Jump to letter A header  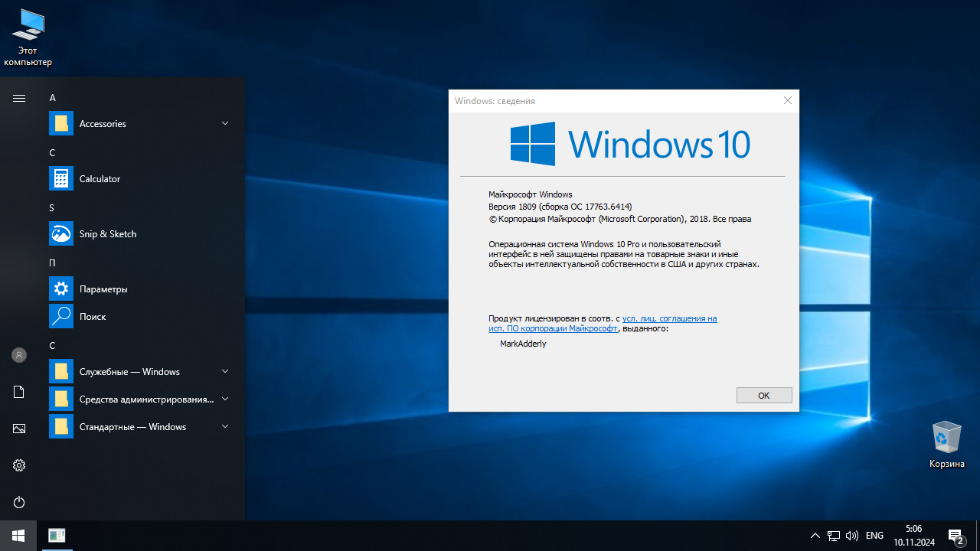53,98
